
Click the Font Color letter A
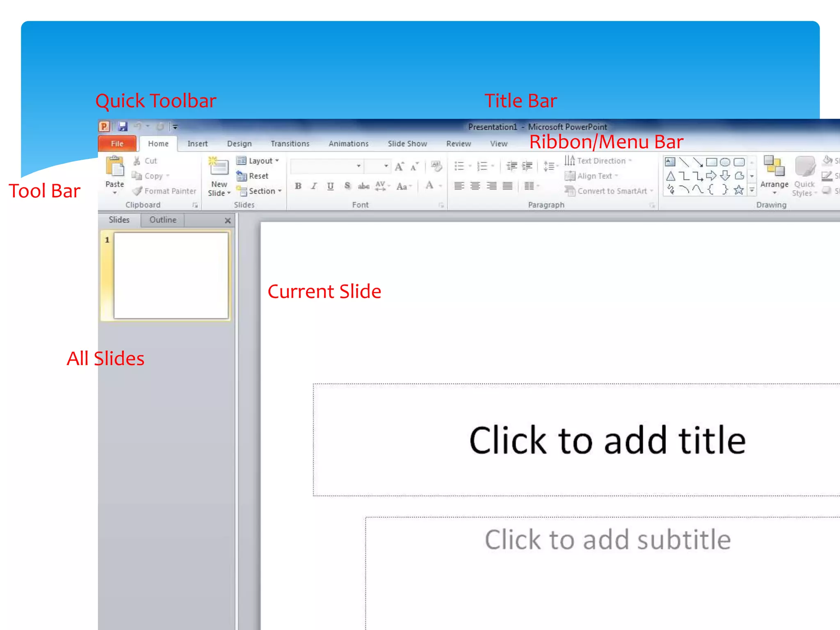[429, 186]
